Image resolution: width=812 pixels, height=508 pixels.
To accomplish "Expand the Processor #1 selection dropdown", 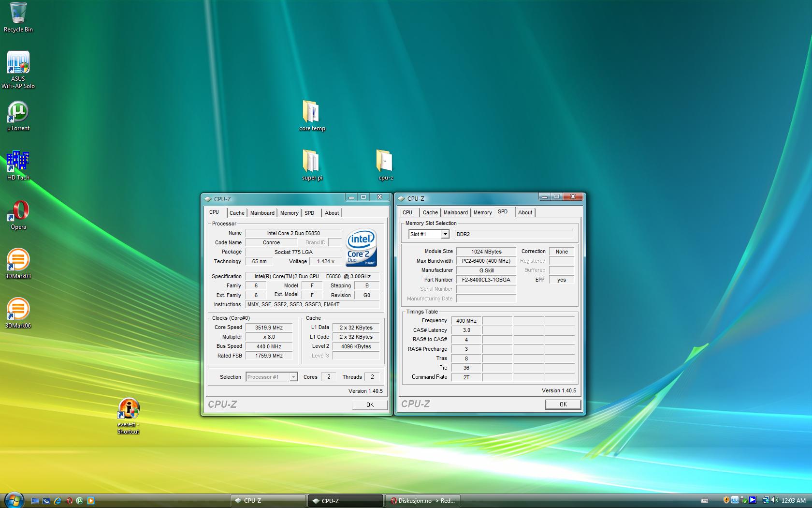I will pos(293,377).
